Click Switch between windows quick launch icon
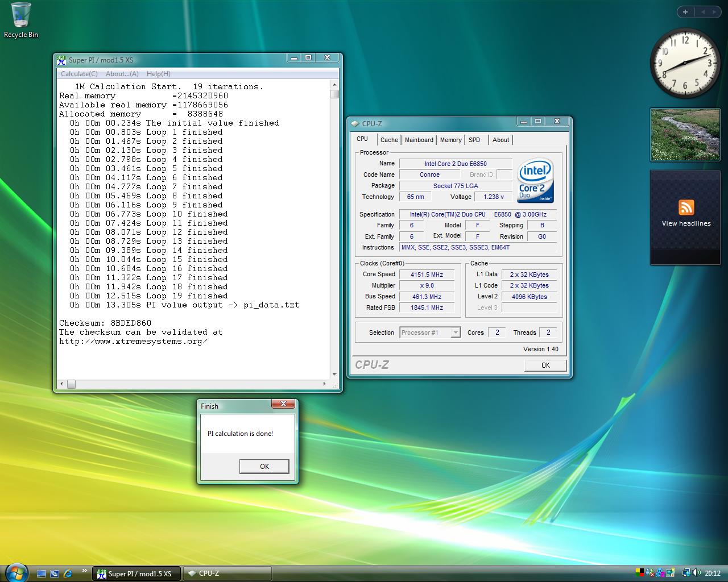Screen dimensions: 728x582 [x=55, y=573]
